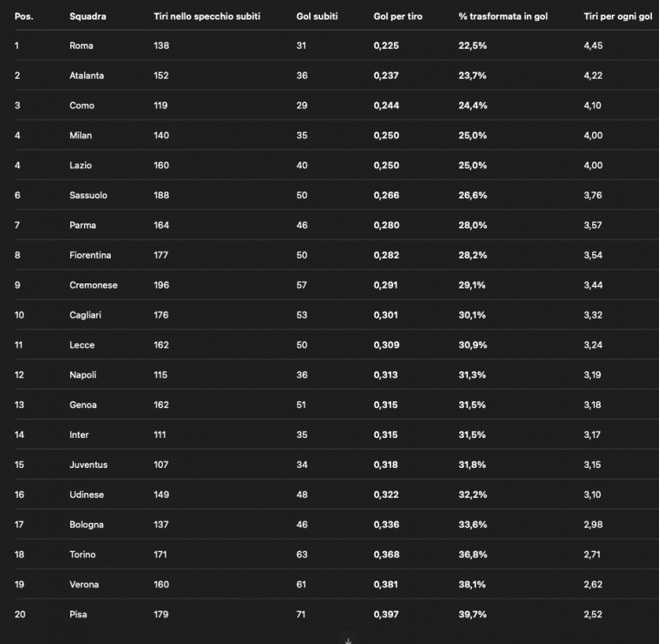Viewport: 659px width, 644px height.
Task: Click the Tiri per ogni gol header
Action: click(618, 16)
